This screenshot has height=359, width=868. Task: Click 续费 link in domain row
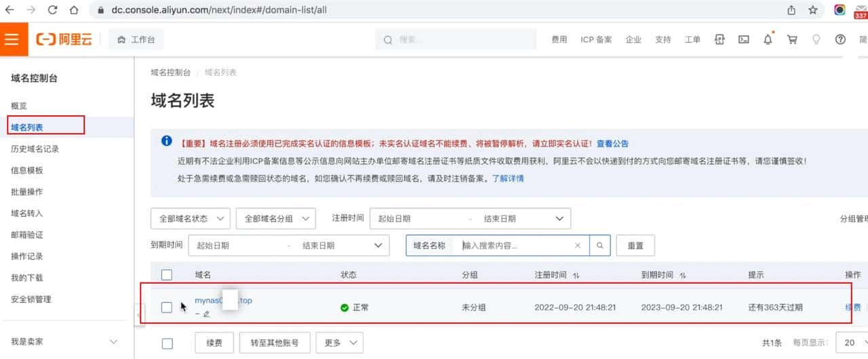click(x=853, y=308)
